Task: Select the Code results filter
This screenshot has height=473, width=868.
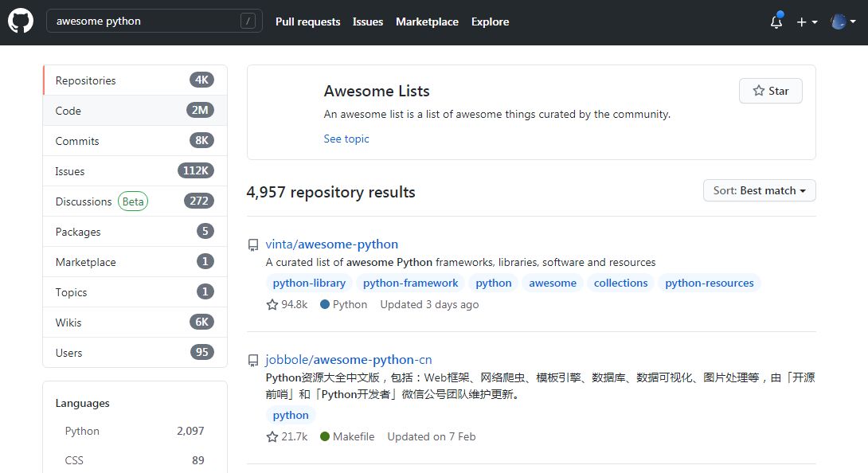Action: (x=135, y=111)
